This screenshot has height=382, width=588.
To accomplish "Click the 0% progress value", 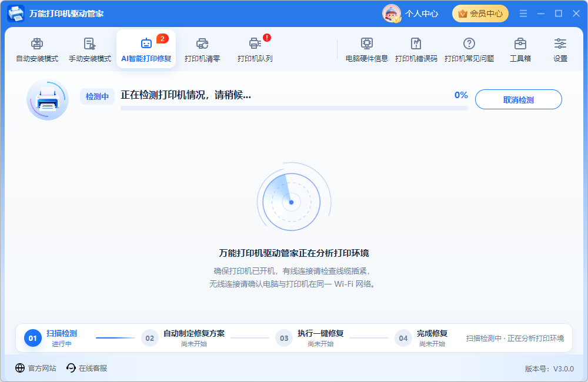I will (x=461, y=95).
